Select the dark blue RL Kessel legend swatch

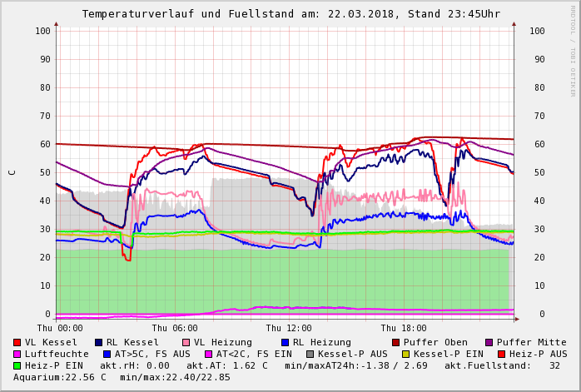click(x=99, y=342)
